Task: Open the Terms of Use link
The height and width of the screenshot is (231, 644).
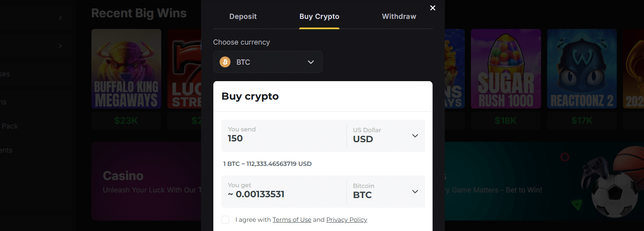Action: pos(292,220)
